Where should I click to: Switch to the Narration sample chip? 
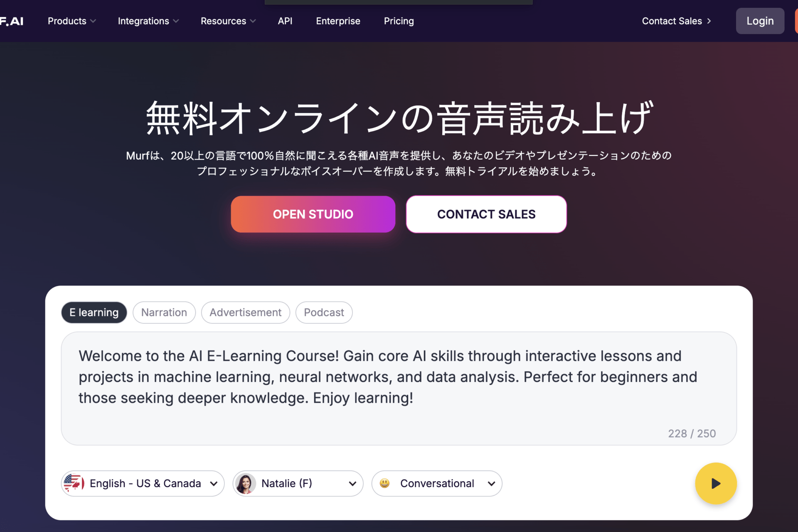click(164, 312)
